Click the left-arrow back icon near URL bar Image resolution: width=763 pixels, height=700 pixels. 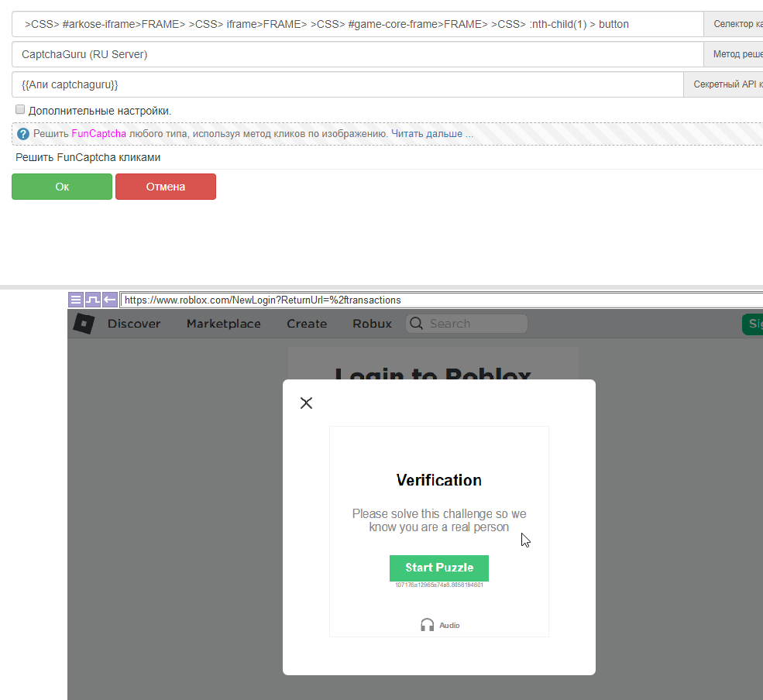click(110, 300)
